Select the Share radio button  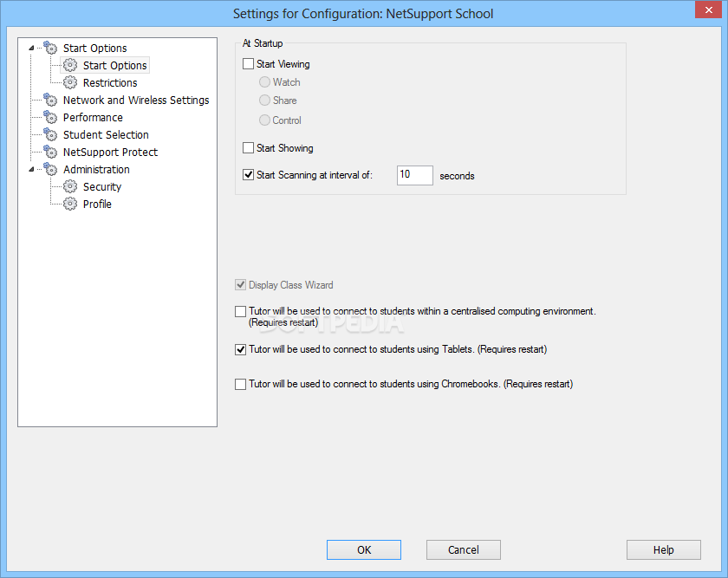click(264, 101)
